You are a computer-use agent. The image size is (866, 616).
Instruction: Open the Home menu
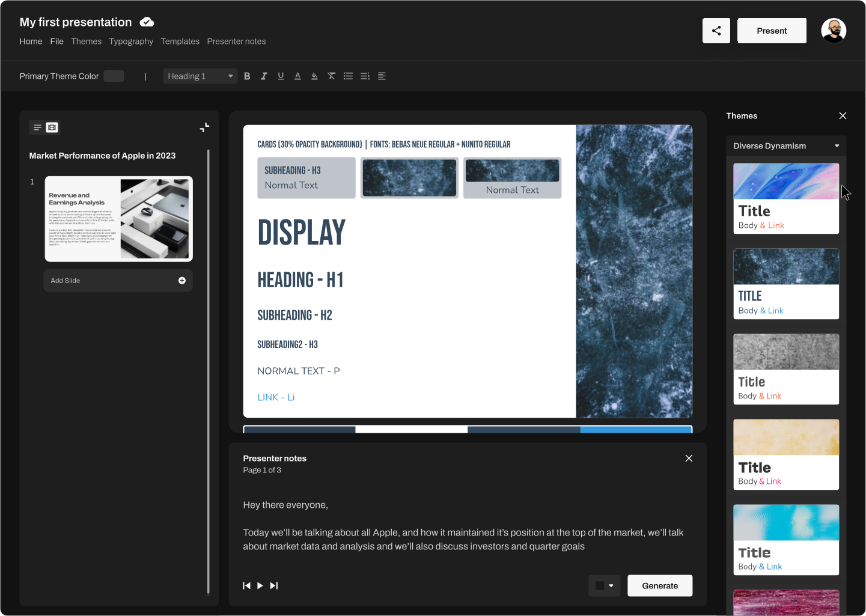(31, 41)
